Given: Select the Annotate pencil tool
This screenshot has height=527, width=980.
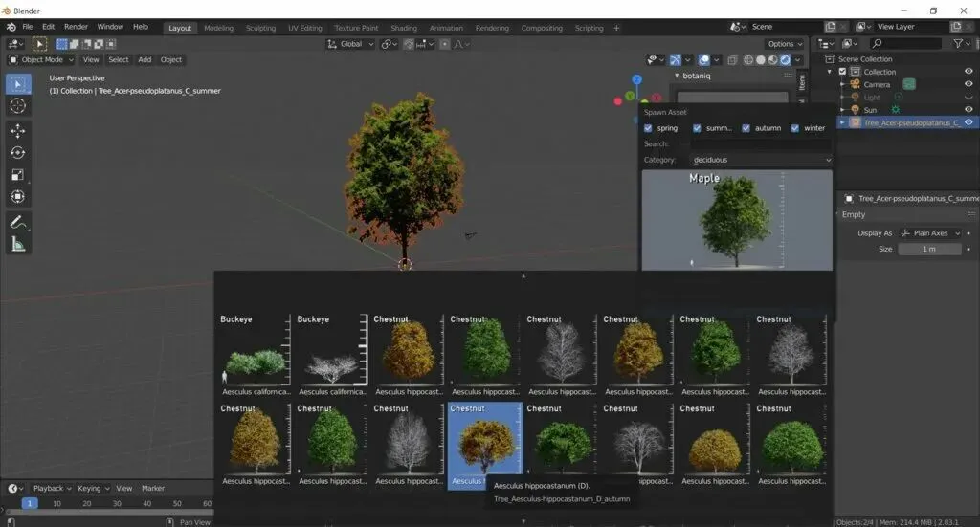Looking at the screenshot, I should pos(17,222).
